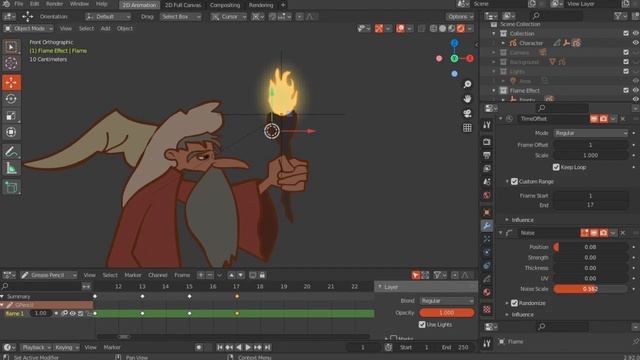640x360 pixels.
Task: Hide the Character object in outliner
Action: [x=636, y=43]
